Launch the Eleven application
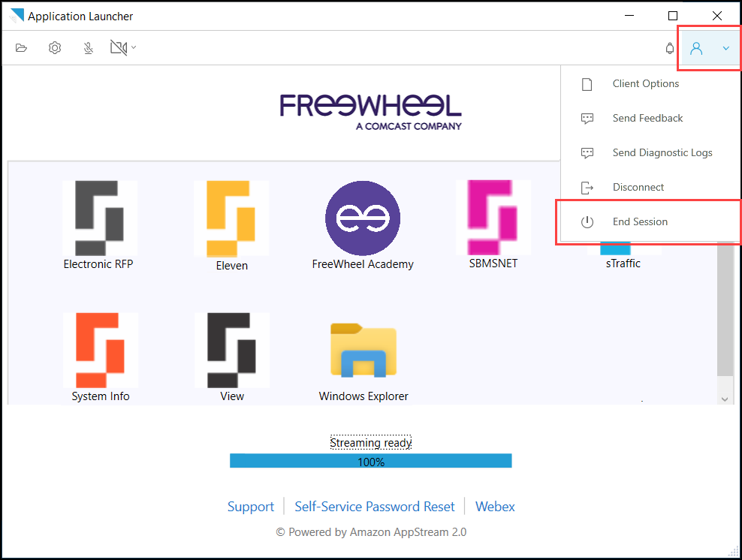 coord(231,218)
